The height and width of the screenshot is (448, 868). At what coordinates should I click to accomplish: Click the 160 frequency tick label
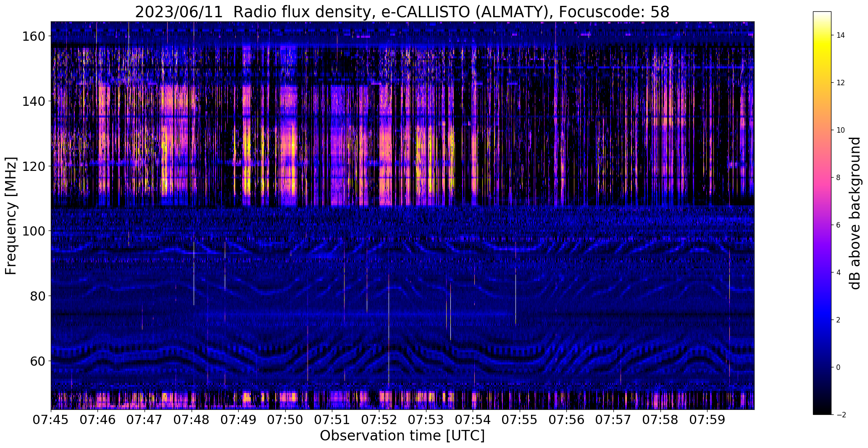pyautogui.click(x=34, y=37)
